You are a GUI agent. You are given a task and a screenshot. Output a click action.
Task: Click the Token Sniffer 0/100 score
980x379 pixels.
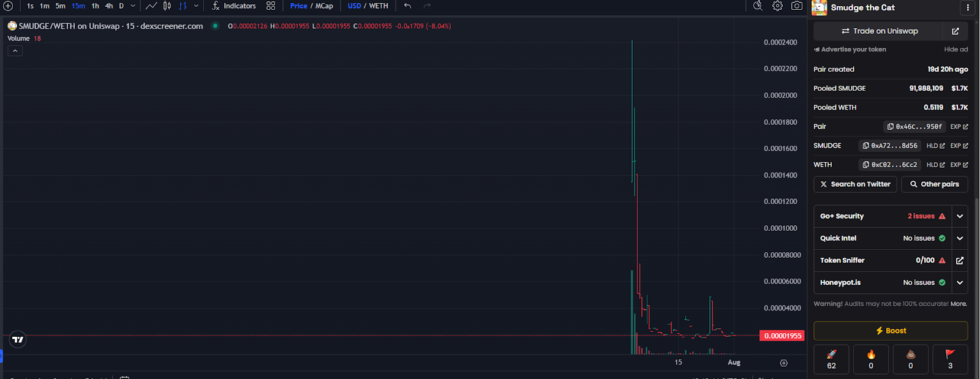[x=925, y=260]
